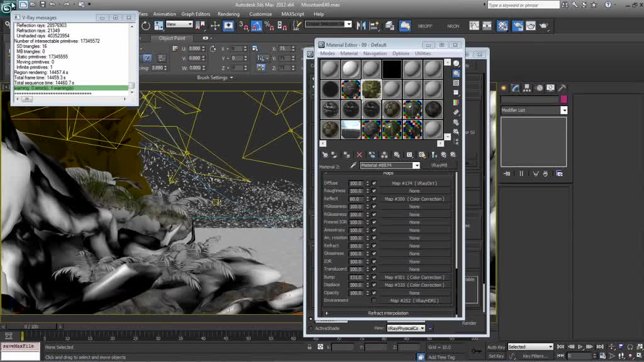Open Manage Layers icon in toolbar
The image size is (644, 362).
coord(389,26)
